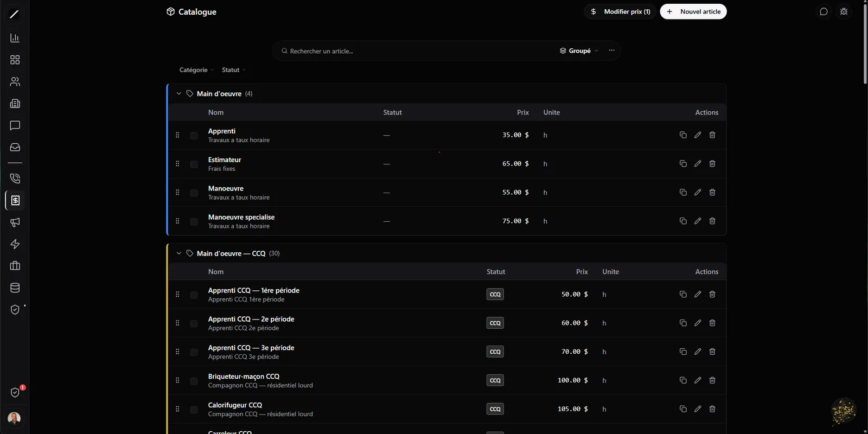Click the Nom header in Main d'oeuvre table
This screenshot has height=434, width=868.
(216, 112)
